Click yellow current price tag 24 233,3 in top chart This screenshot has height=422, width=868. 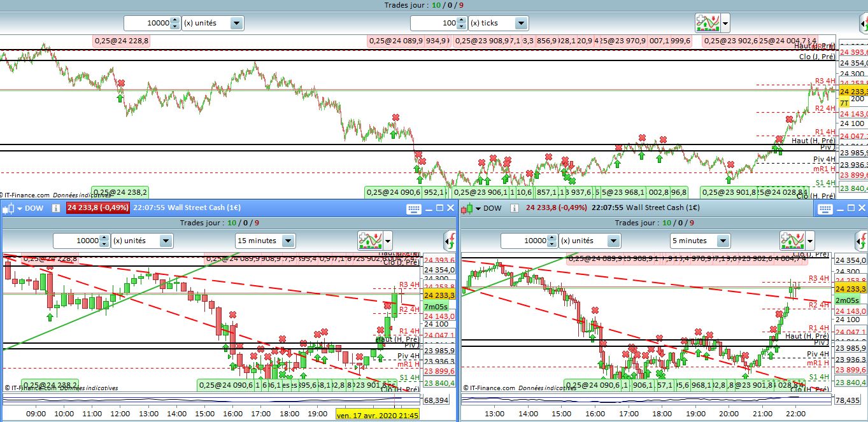point(853,92)
